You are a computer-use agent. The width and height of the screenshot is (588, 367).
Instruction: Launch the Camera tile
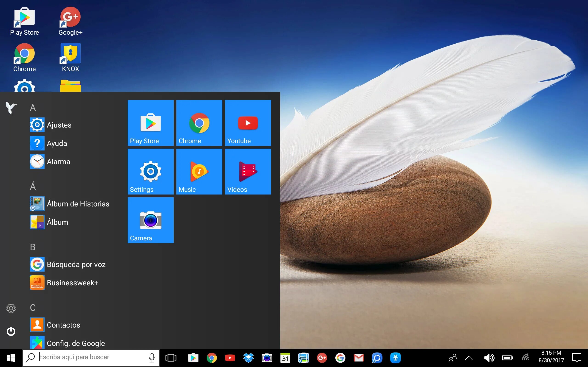click(150, 220)
